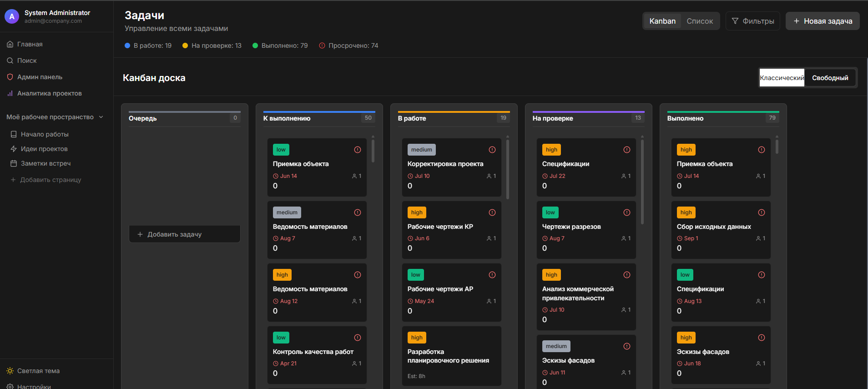Image resolution: width=868 pixels, height=389 pixels.
Task: Open Разработка планировочного решения card
Action: [x=452, y=356]
